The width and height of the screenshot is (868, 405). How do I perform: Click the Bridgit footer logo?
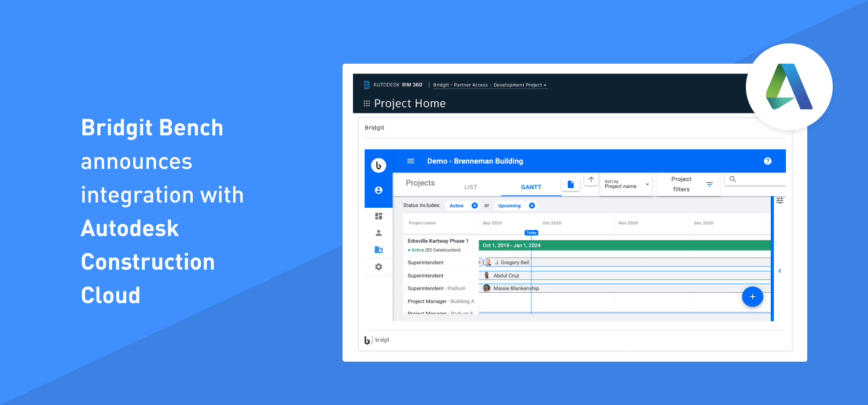click(x=377, y=340)
